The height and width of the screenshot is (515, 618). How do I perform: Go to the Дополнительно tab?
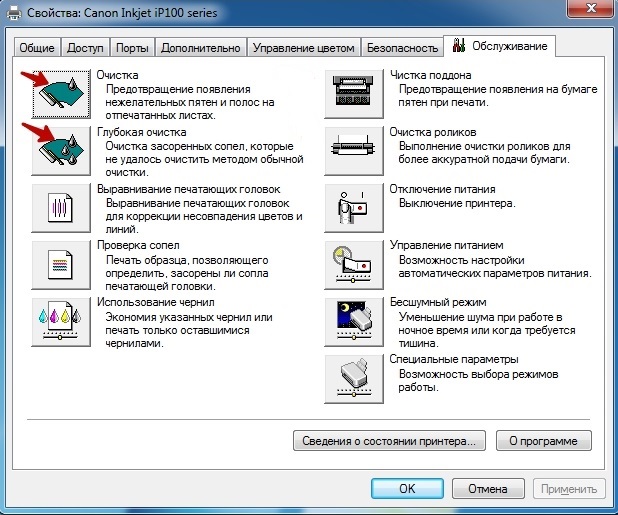tap(200, 48)
